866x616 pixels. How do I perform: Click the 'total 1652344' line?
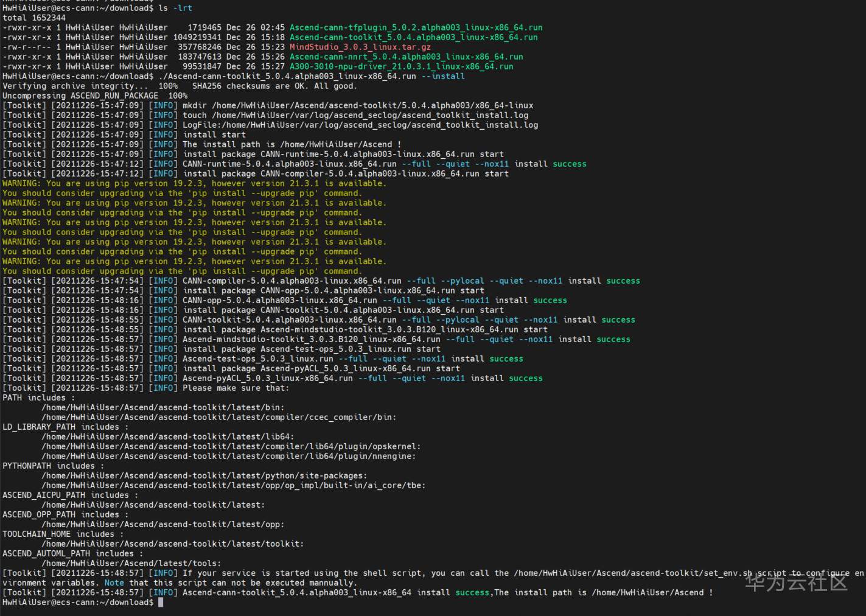[34, 18]
